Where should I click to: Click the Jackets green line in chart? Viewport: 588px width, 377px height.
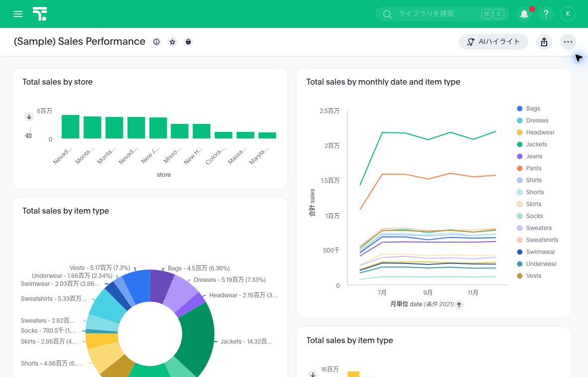428,139
